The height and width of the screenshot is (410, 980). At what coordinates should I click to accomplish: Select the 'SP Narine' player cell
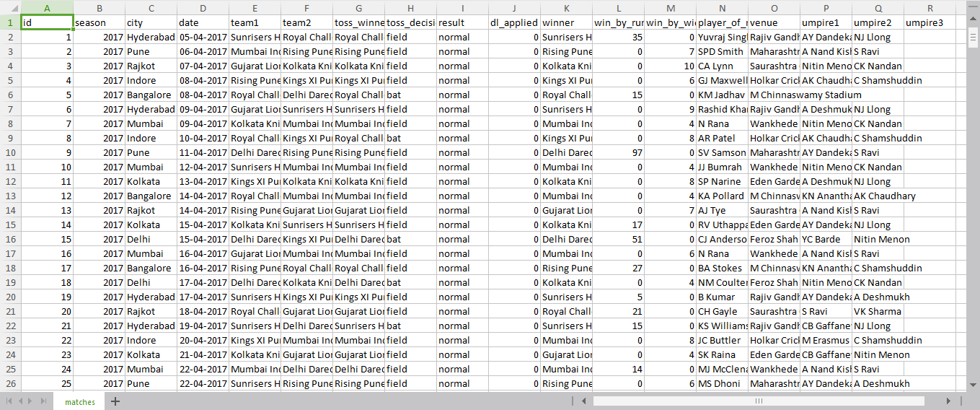coord(722,181)
